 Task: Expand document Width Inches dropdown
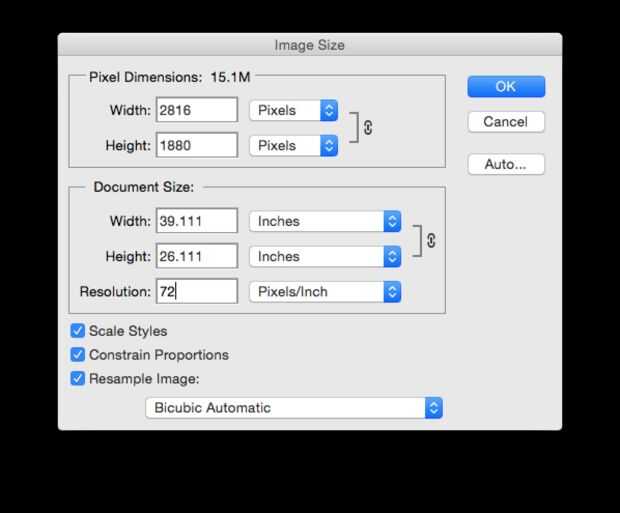tap(325, 221)
